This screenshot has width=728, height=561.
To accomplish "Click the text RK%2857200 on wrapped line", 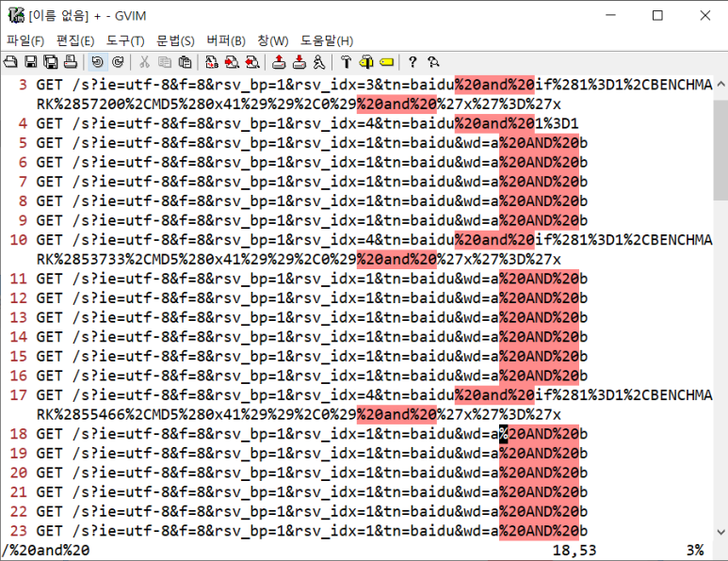I will tap(80, 104).
